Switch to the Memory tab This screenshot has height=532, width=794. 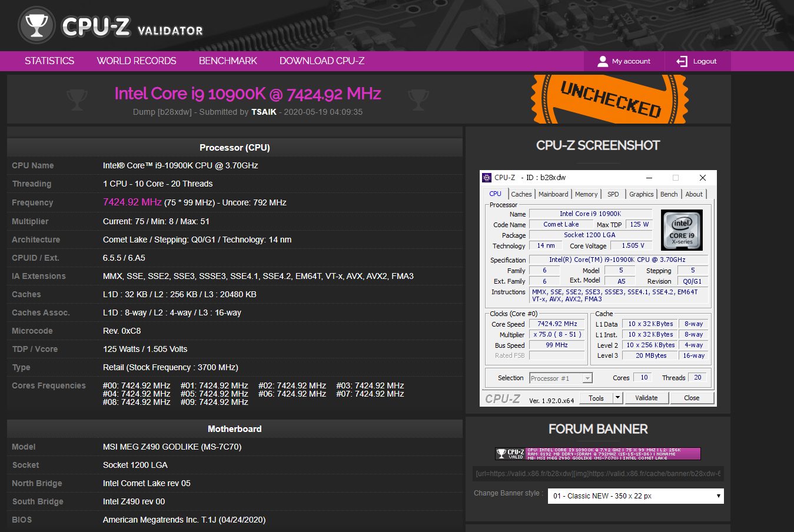tap(586, 194)
